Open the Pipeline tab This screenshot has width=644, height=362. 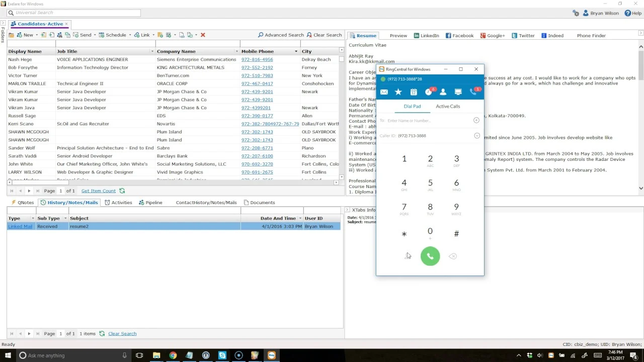pyautogui.click(x=150, y=203)
